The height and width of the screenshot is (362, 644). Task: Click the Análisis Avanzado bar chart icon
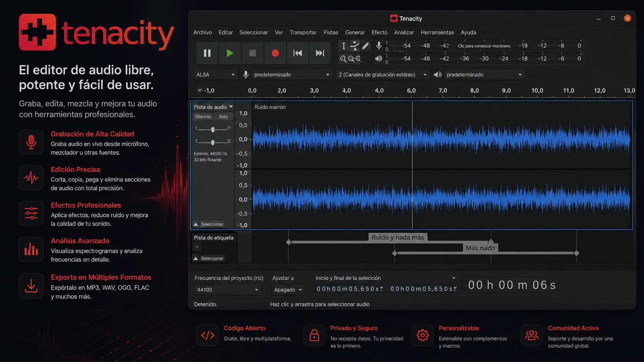(x=31, y=249)
